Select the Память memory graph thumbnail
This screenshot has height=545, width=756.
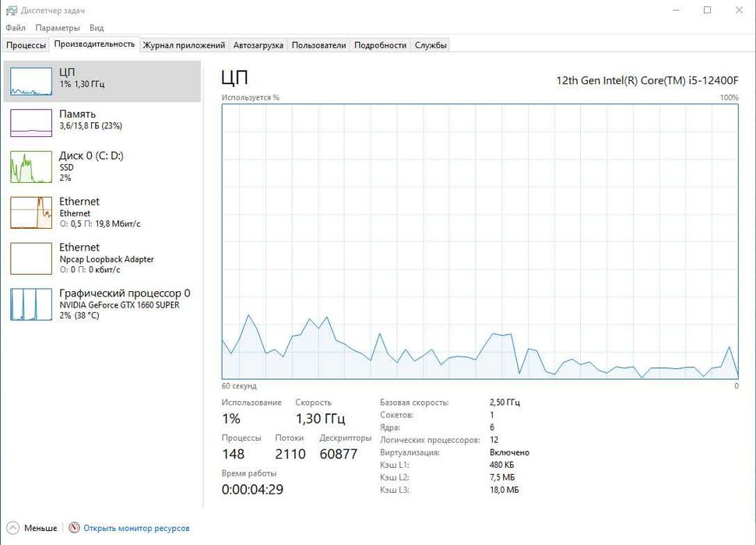coord(30,121)
